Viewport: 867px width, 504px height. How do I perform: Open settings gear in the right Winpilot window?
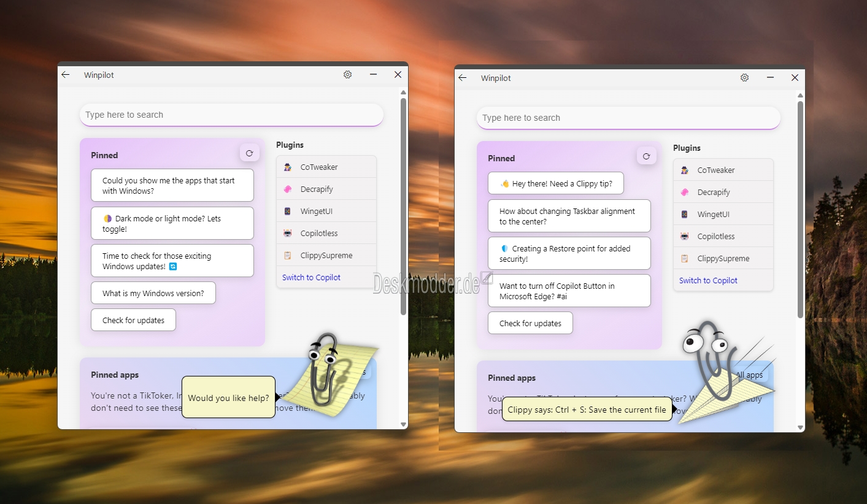[744, 78]
